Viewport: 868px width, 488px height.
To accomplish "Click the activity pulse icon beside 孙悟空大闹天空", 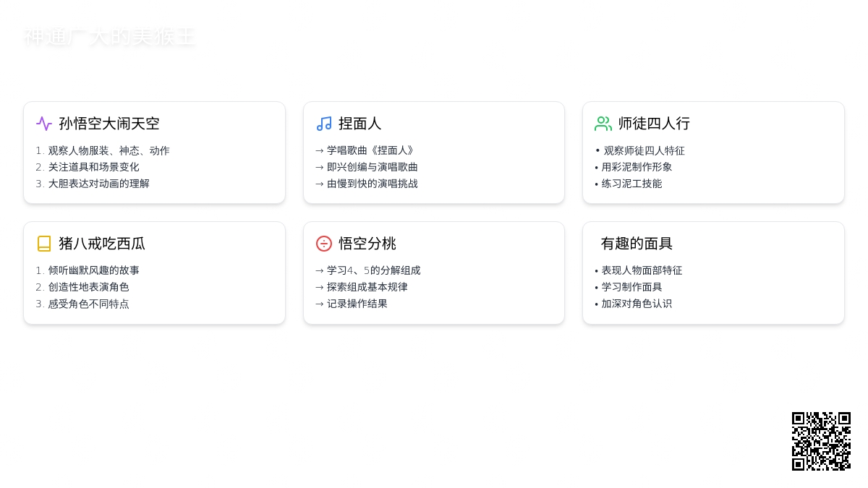I will pyautogui.click(x=44, y=124).
